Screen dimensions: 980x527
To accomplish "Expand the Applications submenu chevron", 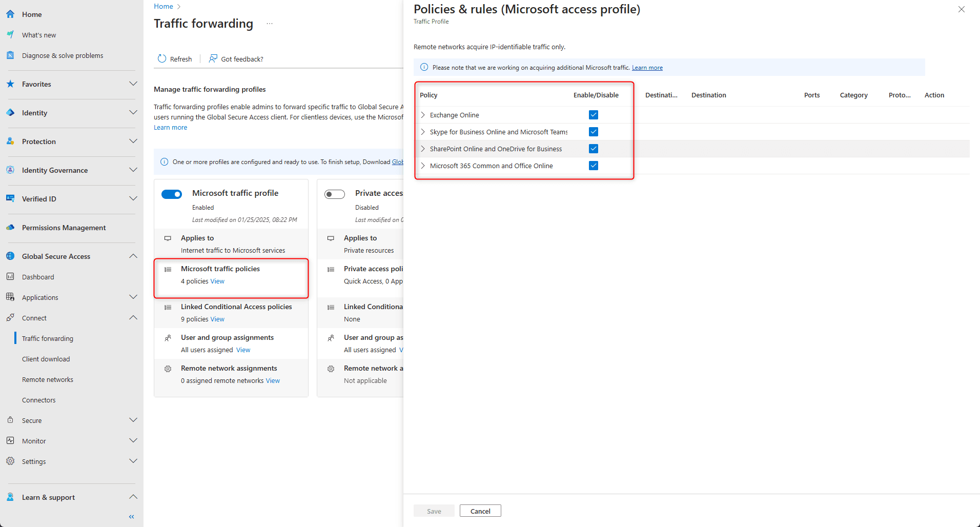I will (133, 297).
